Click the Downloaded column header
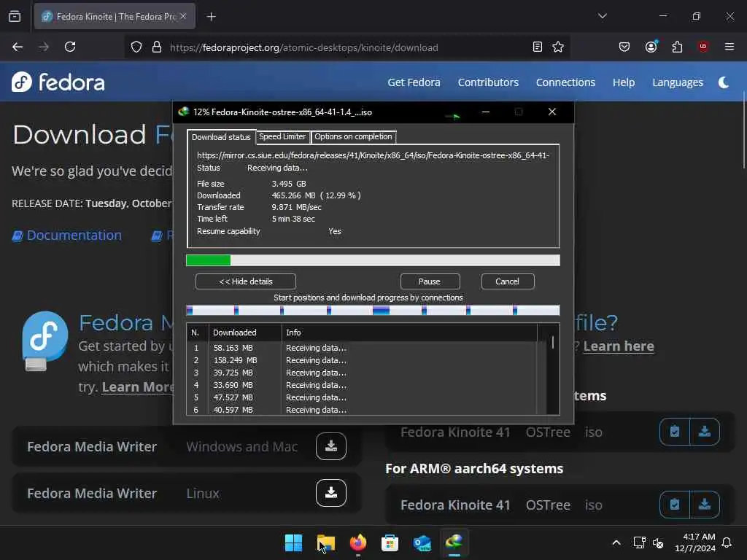Screen dimensions: 747x560 [245, 332]
